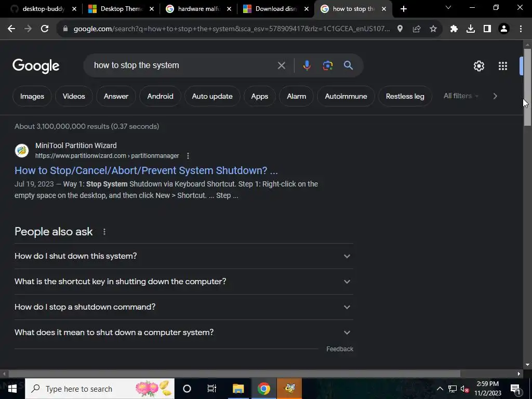Select the Android filter chip
532x399 pixels.
[160, 96]
